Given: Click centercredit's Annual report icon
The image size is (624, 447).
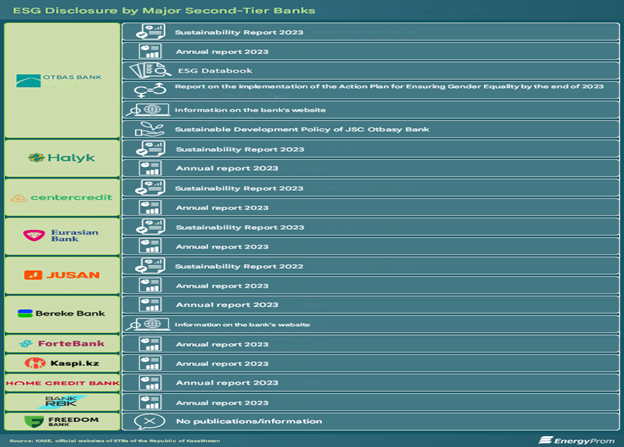Looking at the screenshot, I should [x=150, y=207].
